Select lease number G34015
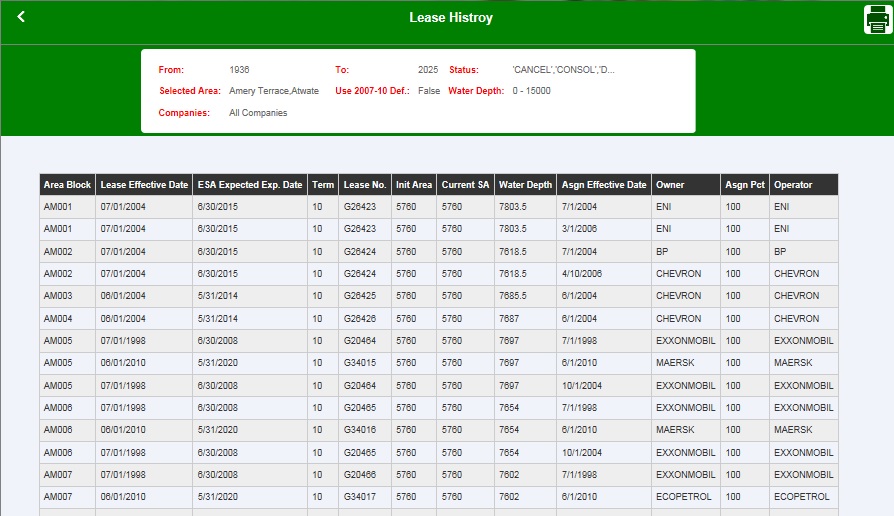 click(x=359, y=363)
